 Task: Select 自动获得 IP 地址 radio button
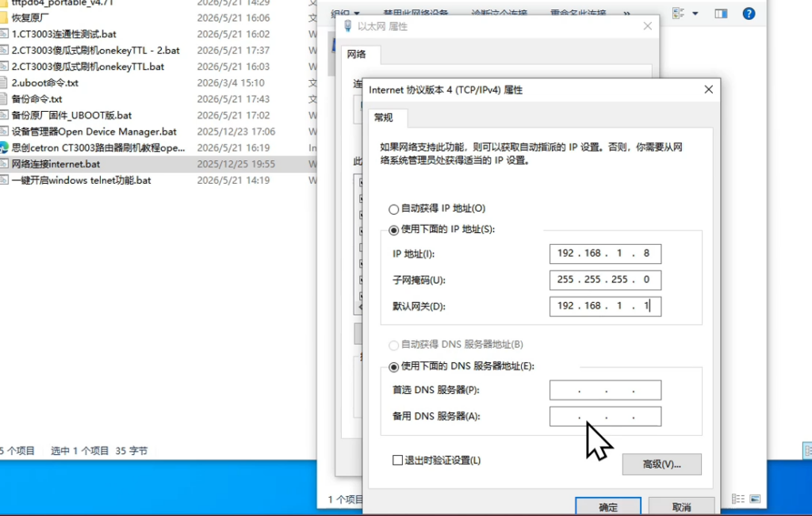point(393,209)
